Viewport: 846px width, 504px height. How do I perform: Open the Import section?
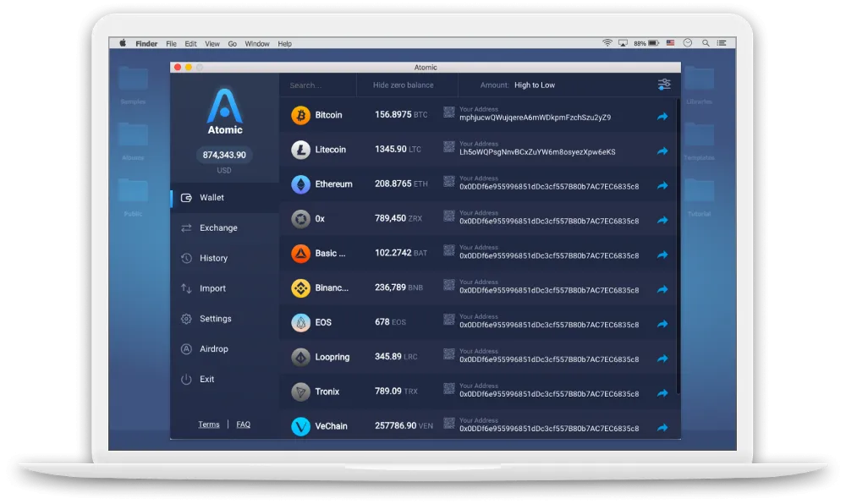point(224,288)
